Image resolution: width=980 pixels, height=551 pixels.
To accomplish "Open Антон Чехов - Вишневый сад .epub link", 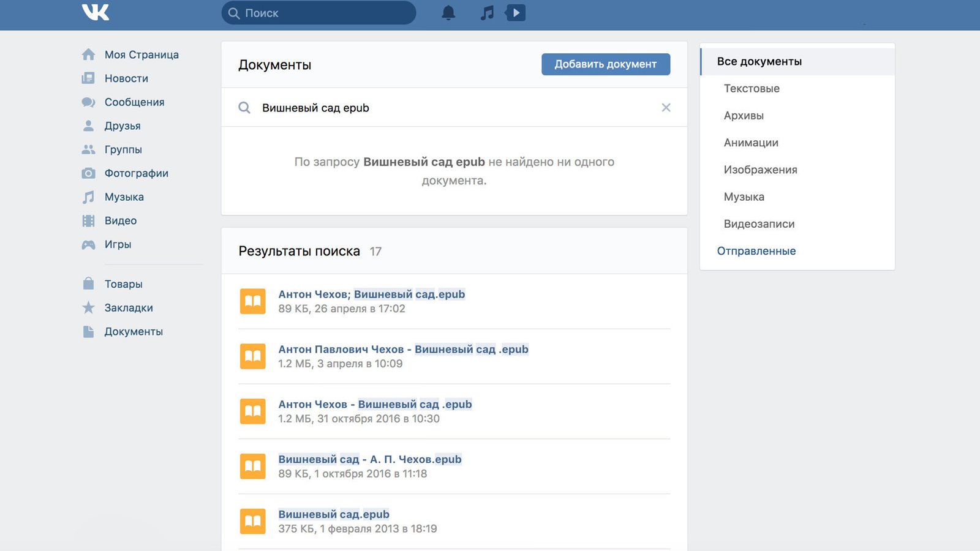I will [x=375, y=404].
